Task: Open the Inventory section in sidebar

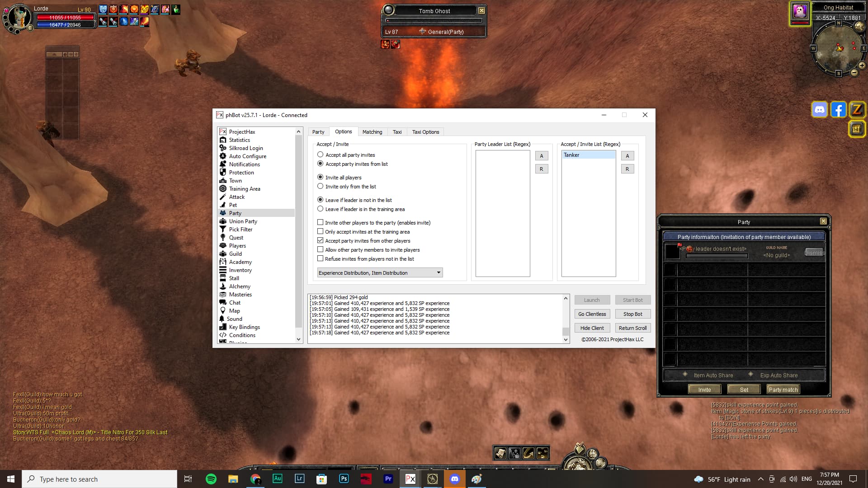Action: click(240, 270)
